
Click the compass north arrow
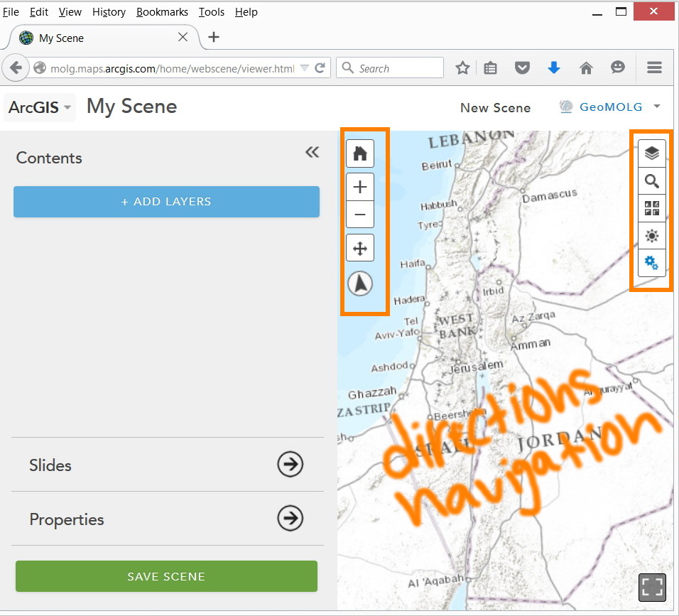click(360, 283)
